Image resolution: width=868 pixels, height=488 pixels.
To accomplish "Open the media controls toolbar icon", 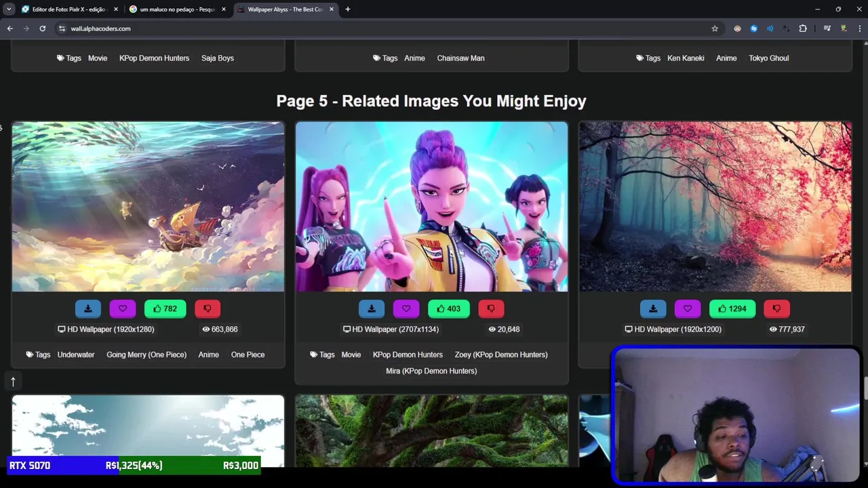I will coord(827,28).
